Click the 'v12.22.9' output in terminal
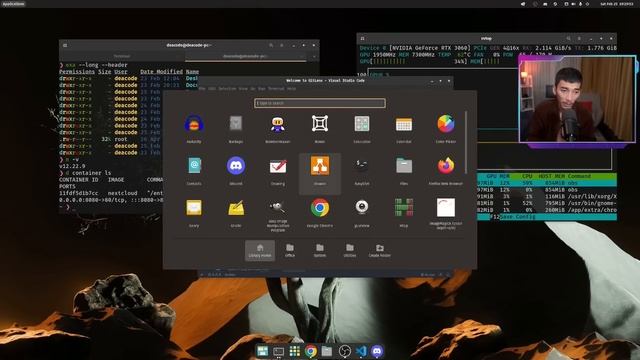 (72, 166)
